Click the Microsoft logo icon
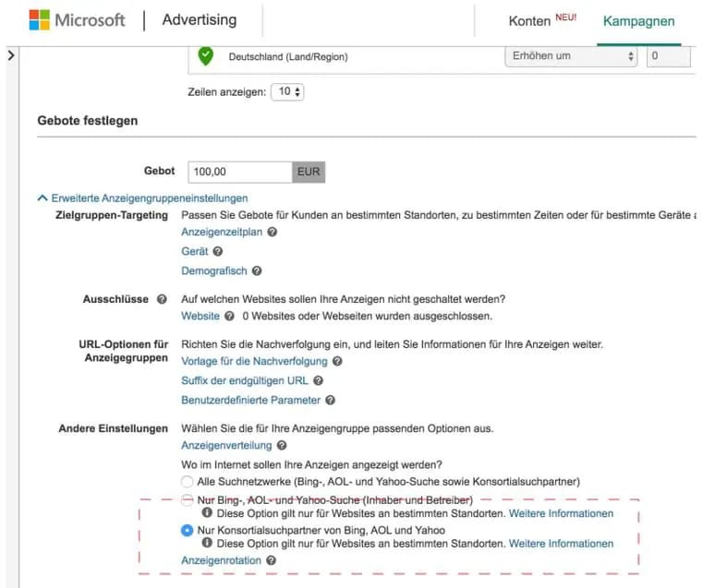715x588 pixels. coord(40,20)
